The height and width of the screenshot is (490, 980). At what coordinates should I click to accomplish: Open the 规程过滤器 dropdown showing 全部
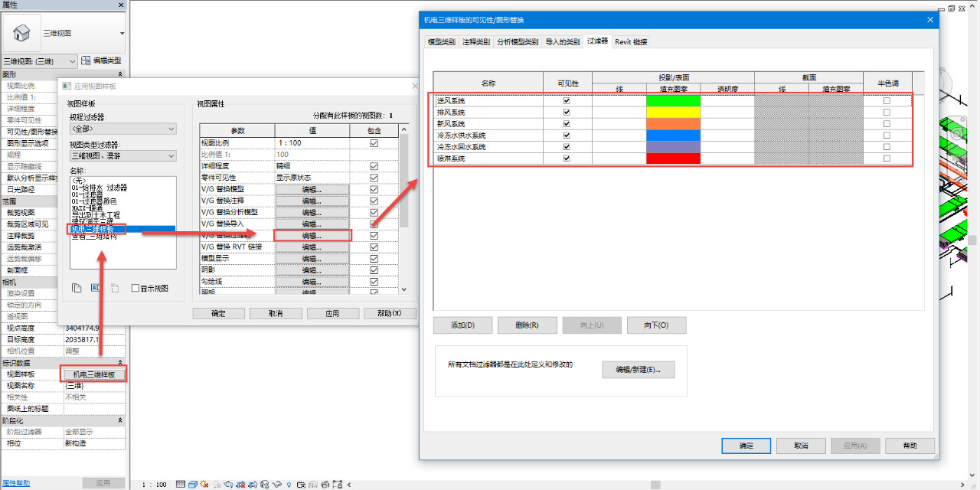coord(122,129)
